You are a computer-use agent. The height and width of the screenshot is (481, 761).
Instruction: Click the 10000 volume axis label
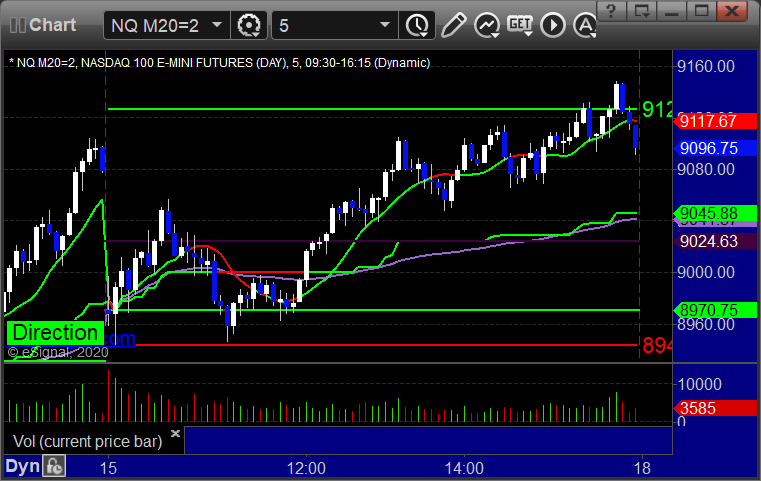699,384
